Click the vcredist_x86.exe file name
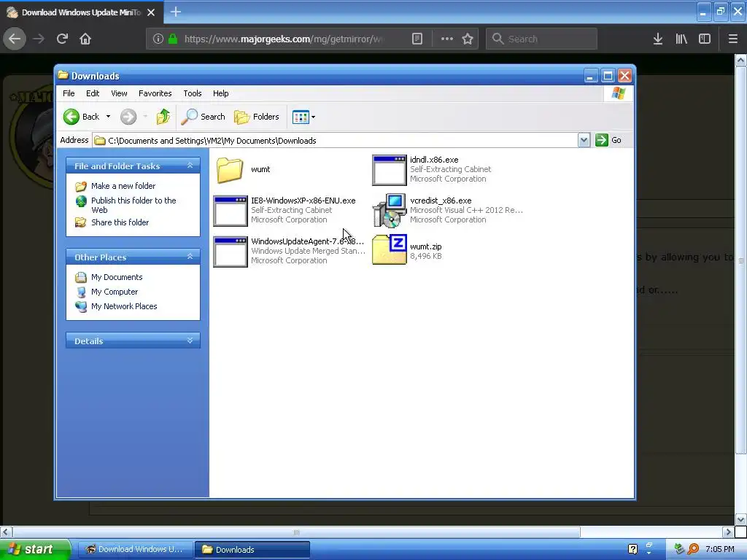 coord(441,201)
